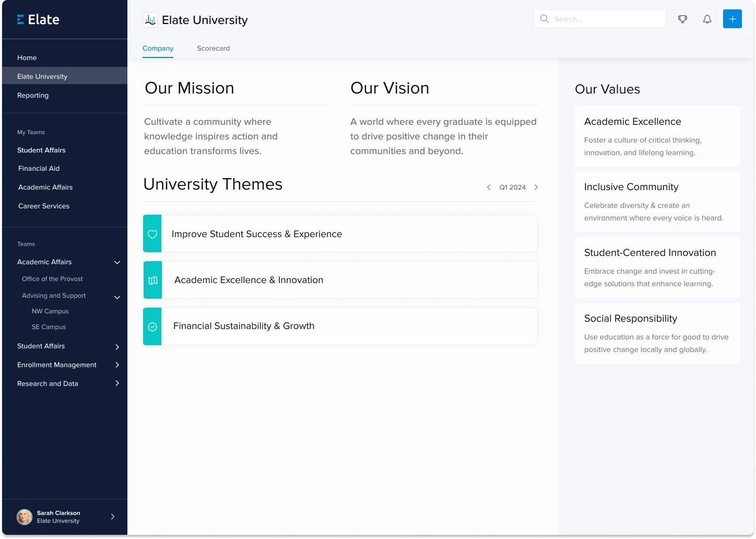Expand Enrollment Management team chevron
Screen dimensions: 756x539
pos(117,365)
